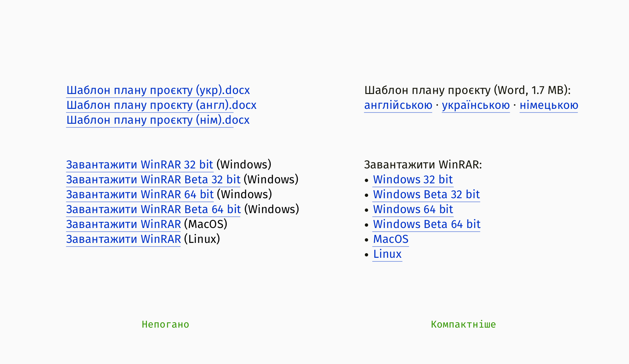629x364 pixels.
Task: Select Windows 64 bit list link
Action: click(x=413, y=209)
